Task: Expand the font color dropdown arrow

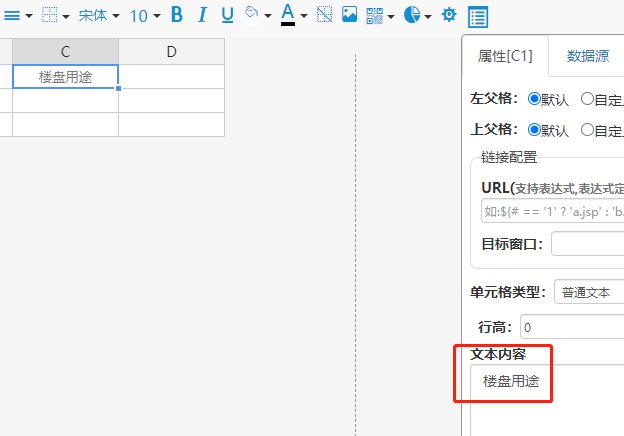Action: 304,16
